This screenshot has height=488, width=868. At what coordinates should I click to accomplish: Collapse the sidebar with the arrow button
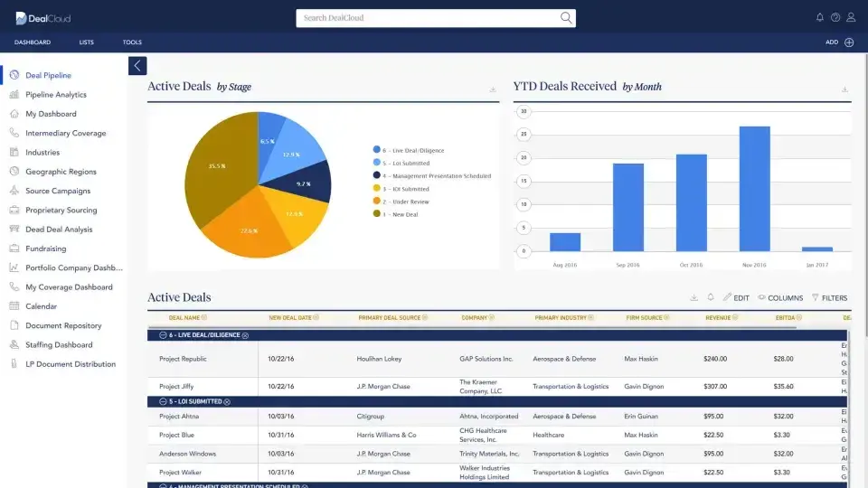click(137, 65)
